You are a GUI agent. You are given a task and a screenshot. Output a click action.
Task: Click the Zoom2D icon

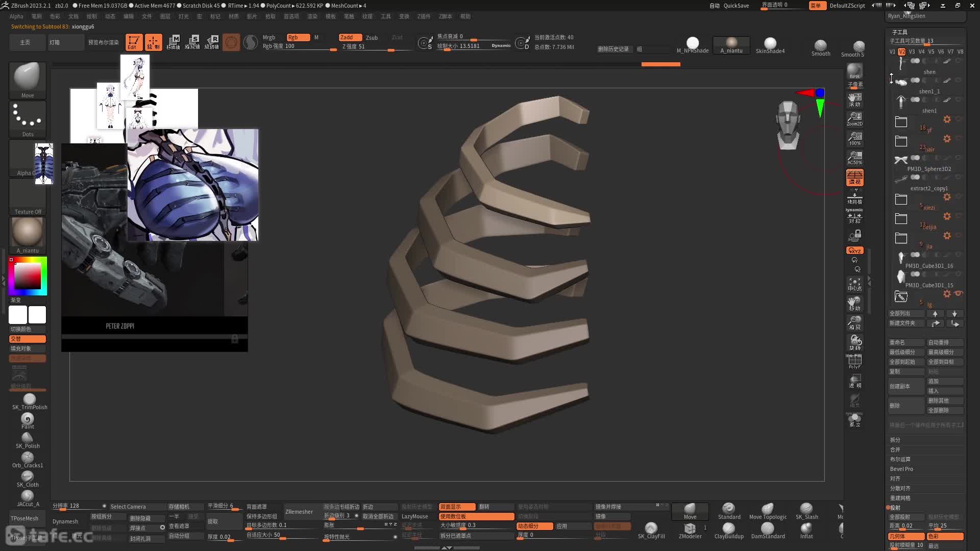(x=854, y=119)
